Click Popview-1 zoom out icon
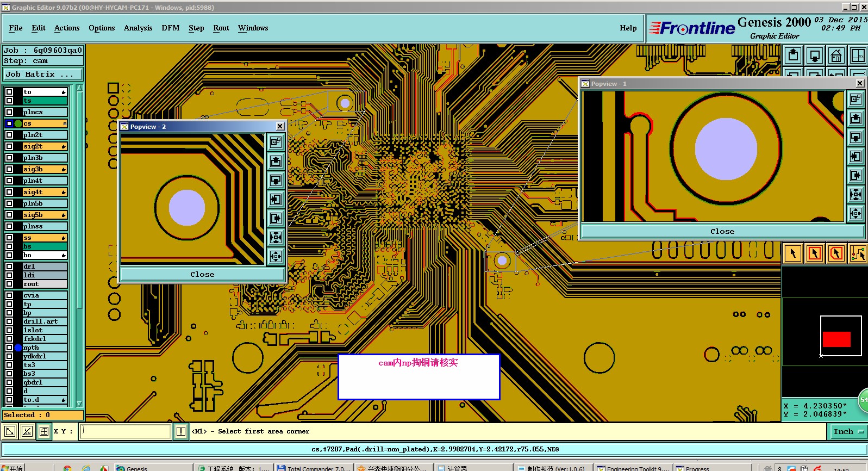 (x=855, y=213)
